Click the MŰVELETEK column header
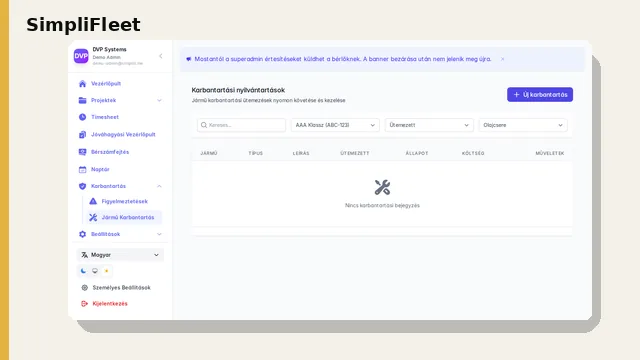 550,153
